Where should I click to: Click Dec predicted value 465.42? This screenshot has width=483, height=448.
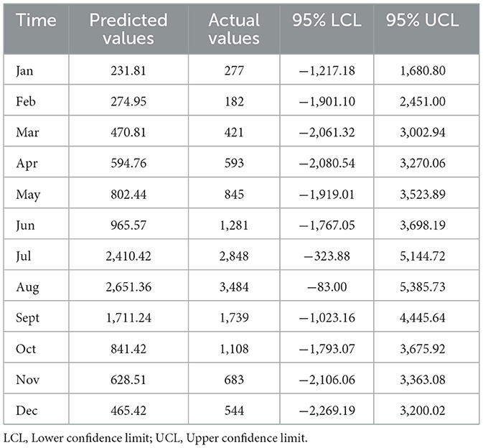coord(128,410)
